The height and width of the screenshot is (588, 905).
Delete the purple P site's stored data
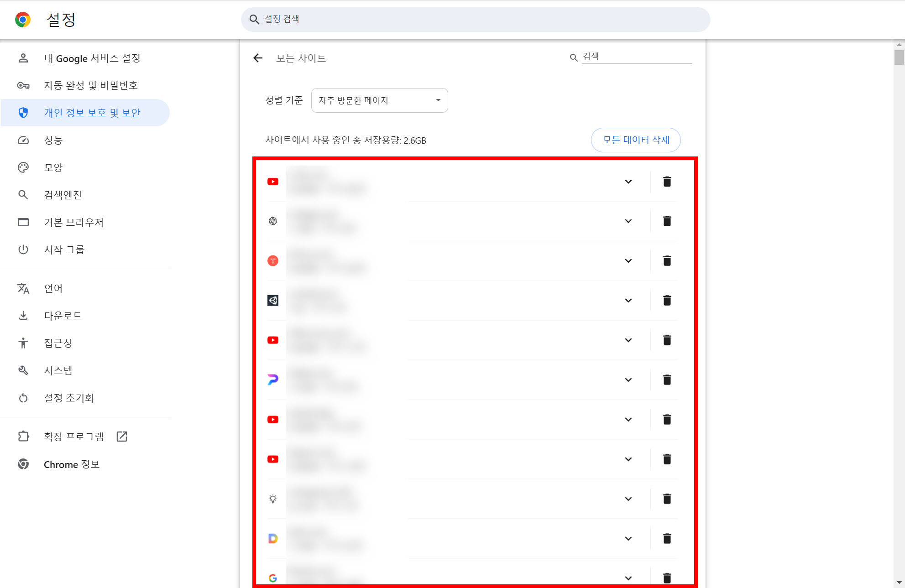click(x=667, y=380)
